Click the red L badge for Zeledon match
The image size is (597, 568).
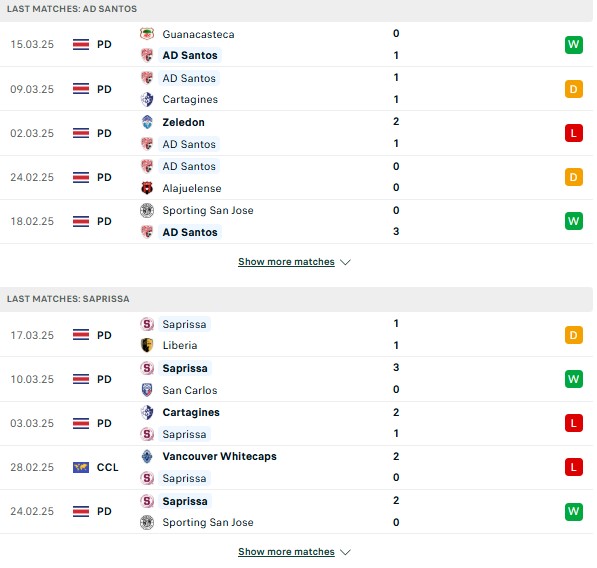574,133
